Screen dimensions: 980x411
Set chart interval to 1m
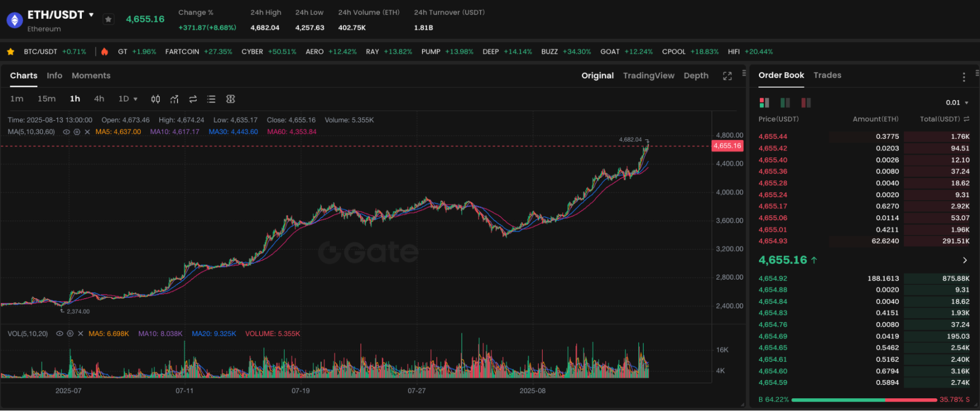point(17,99)
